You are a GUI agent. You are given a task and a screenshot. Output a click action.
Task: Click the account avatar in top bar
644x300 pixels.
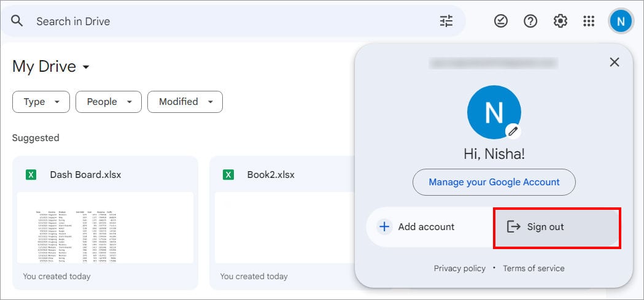point(621,21)
